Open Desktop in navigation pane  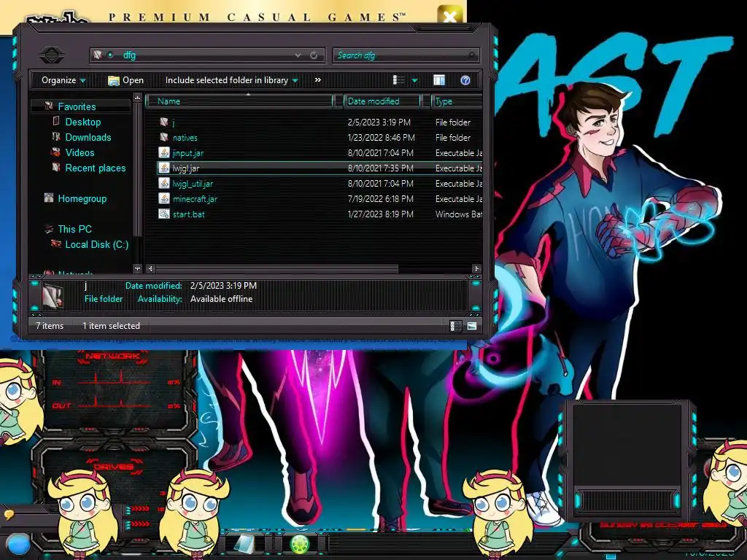click(x=83, y=122)
